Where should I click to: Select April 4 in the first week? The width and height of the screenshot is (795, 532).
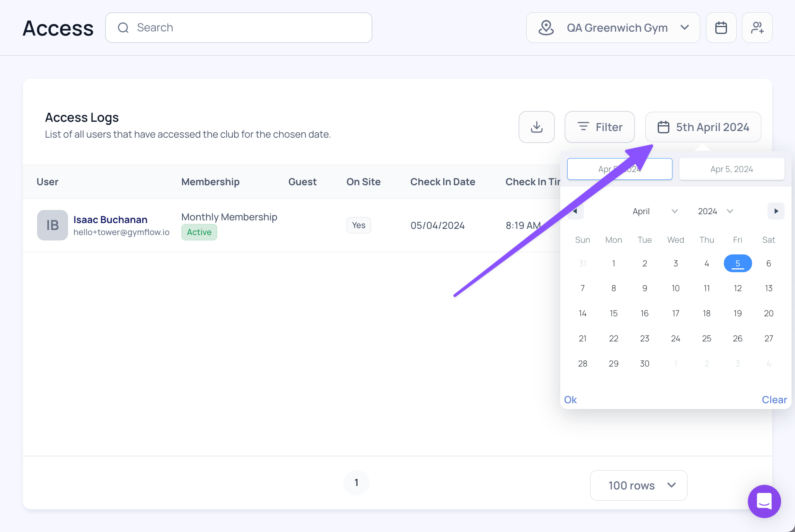point(706,263)
